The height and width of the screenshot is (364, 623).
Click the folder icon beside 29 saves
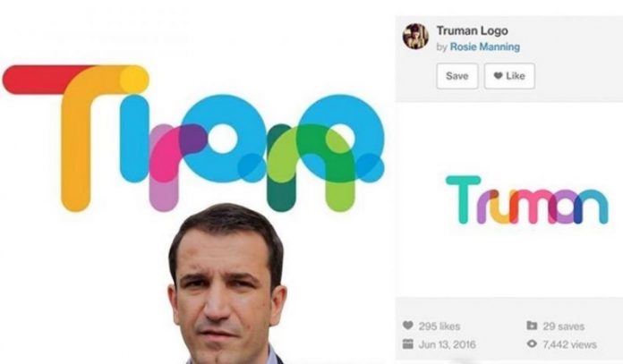(532, 326)
